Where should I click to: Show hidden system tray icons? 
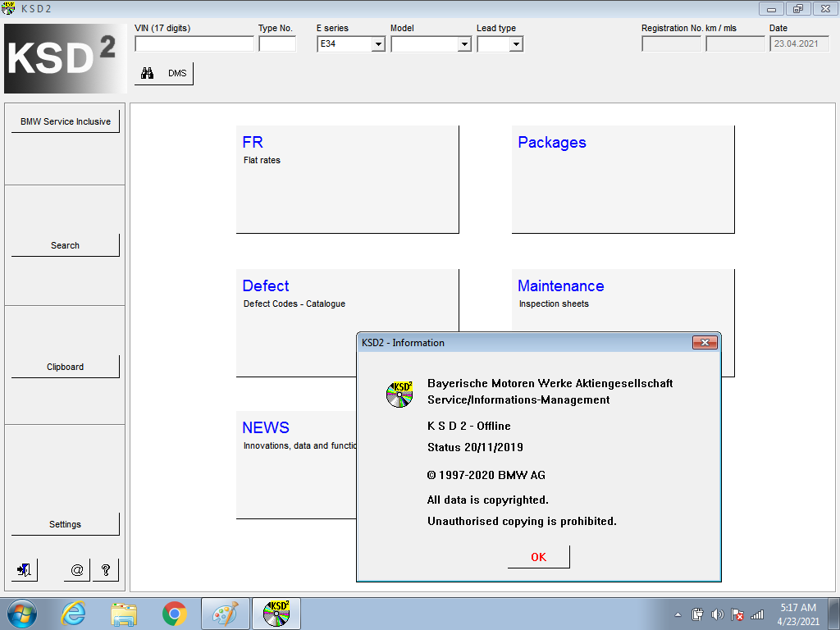click(x=678, y=614)
